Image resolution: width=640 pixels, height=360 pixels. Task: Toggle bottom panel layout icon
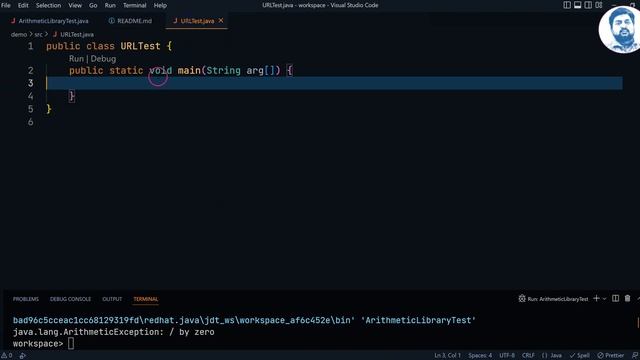(x=578, y=5)
